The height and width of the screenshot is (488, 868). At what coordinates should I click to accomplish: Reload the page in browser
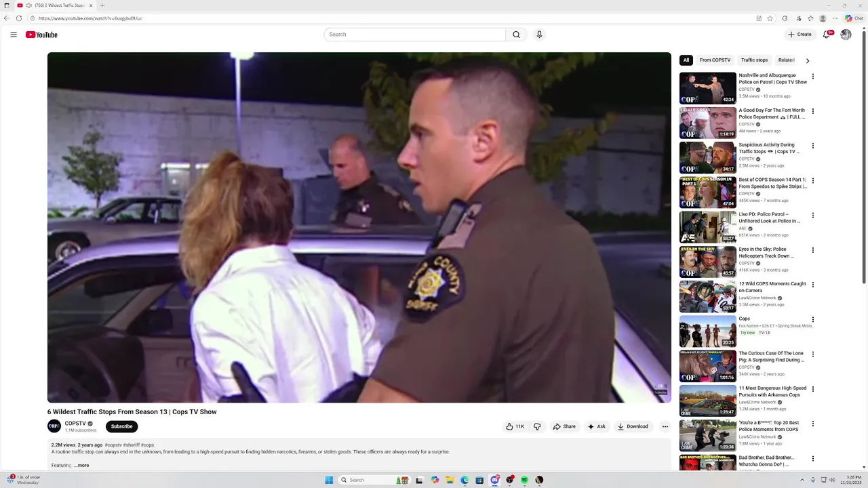tap(19, 18)
